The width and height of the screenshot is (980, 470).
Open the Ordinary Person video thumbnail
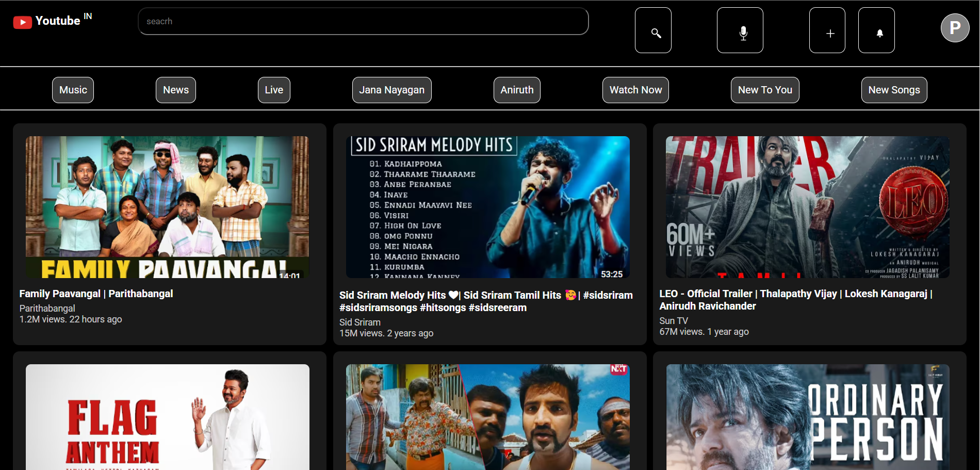pyautogui.click(x=807, y=417)
